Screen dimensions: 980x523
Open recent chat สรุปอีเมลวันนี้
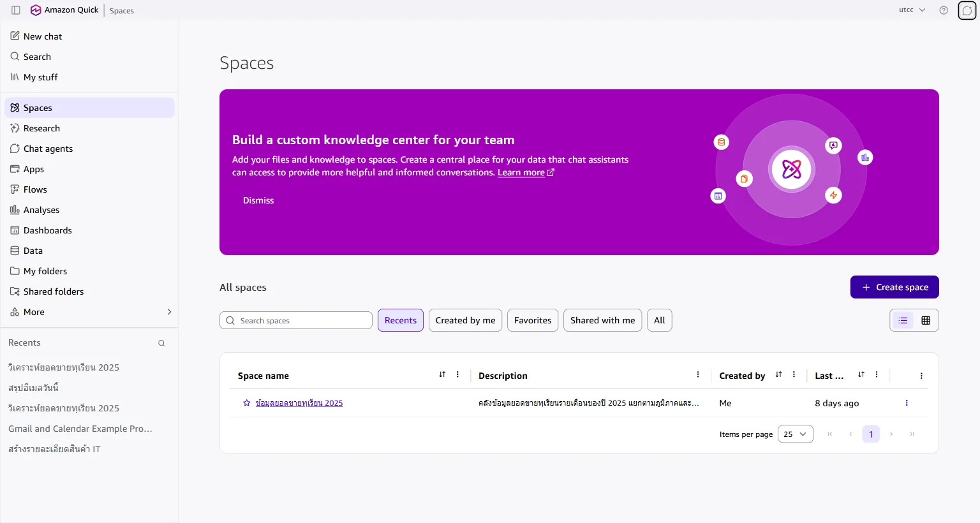34,388
